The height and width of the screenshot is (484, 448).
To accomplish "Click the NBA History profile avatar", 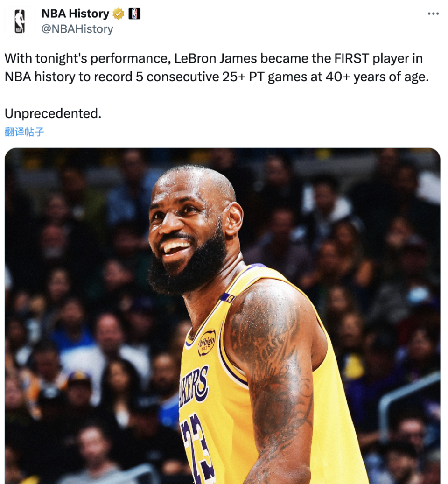I will (x=19, y=21).
